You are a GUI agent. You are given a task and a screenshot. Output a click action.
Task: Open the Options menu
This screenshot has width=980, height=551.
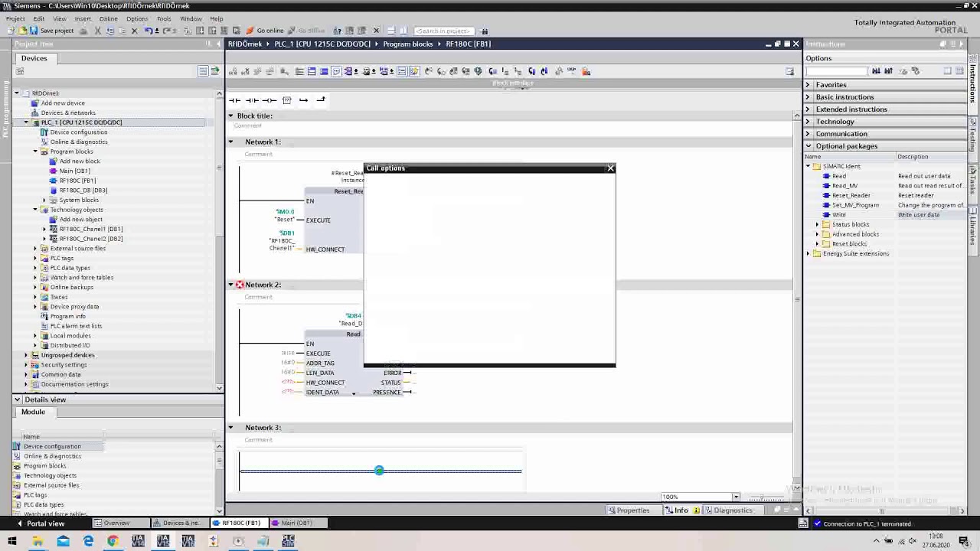coord(137,19)
